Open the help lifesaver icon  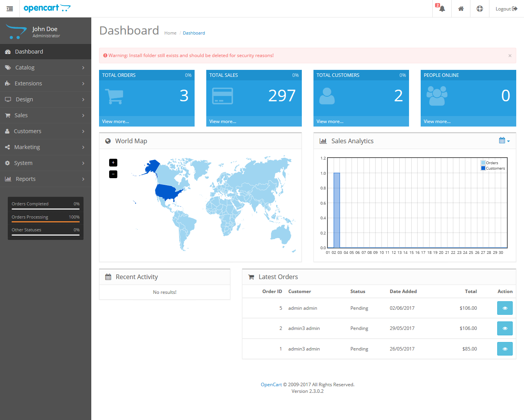pyautogui.click(x=480, y=9)
